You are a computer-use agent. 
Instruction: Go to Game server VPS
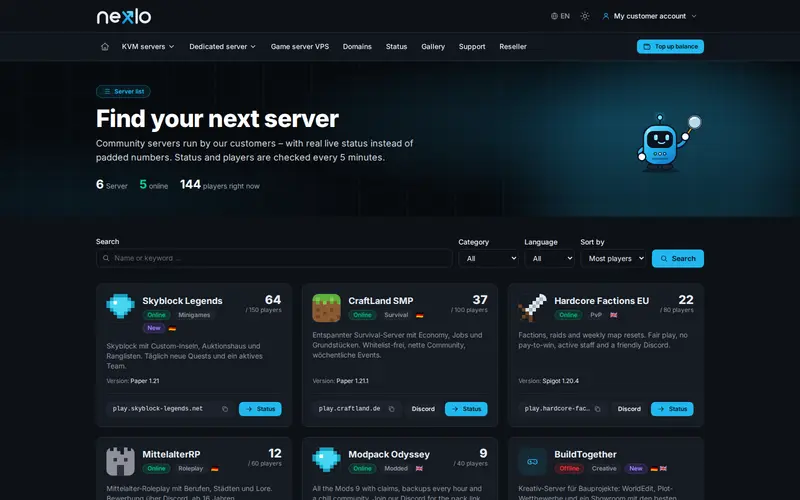pyautogui.click(x=299, y=46)
